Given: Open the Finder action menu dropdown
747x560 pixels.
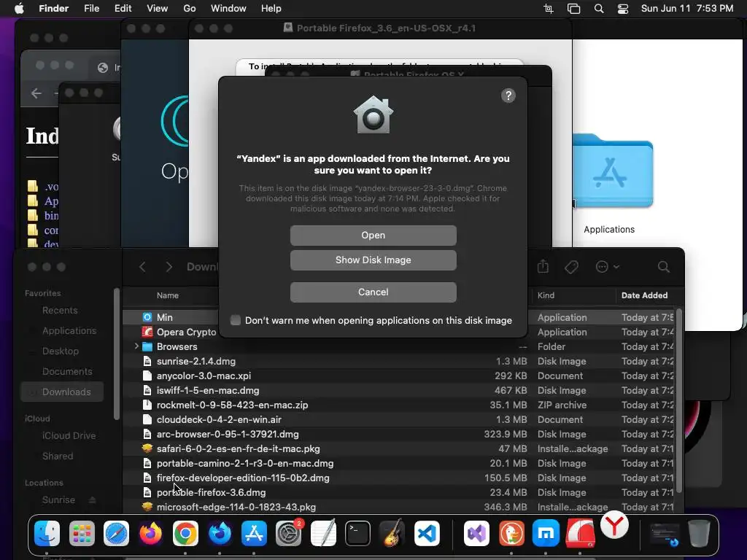Looking at the screenshot, I should click(607, 267).
